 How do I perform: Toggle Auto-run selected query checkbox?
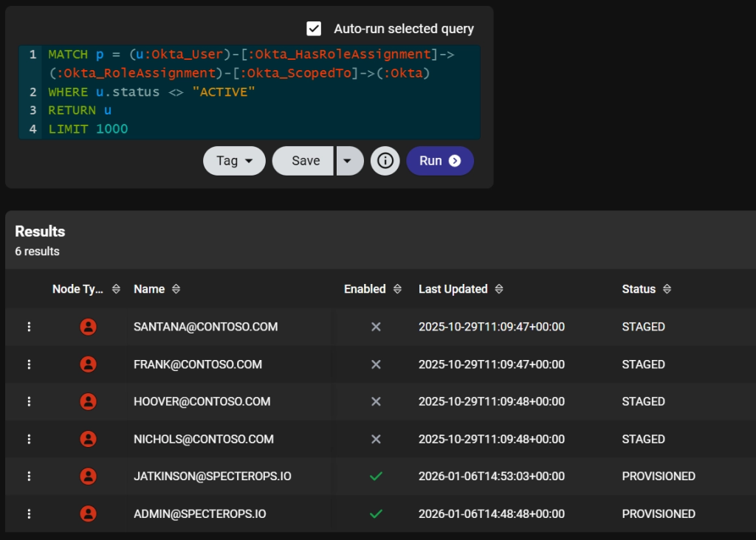[x=314, y=29]
